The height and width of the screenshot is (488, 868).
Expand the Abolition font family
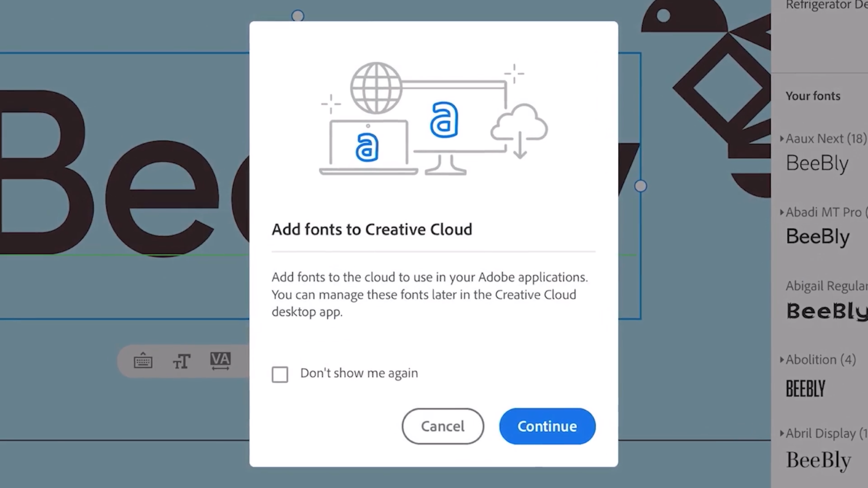pyautogui.click(x=782, y=360)
